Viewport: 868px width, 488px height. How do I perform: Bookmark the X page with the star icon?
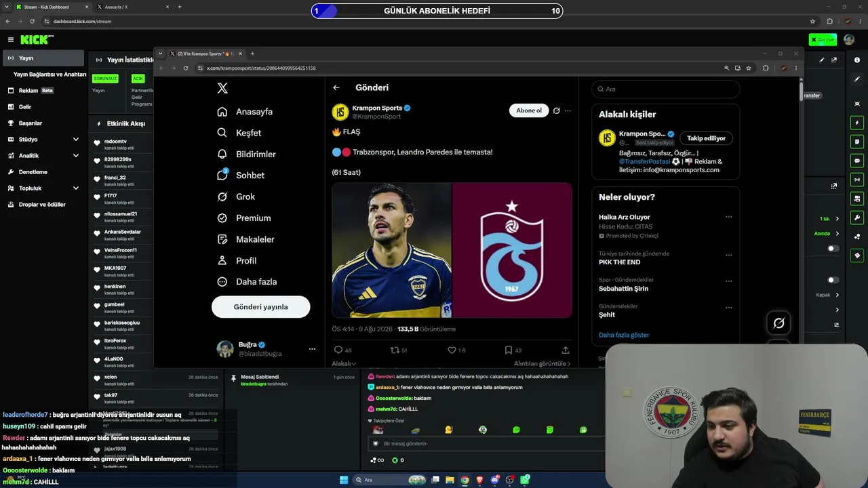tap(749, 68)
